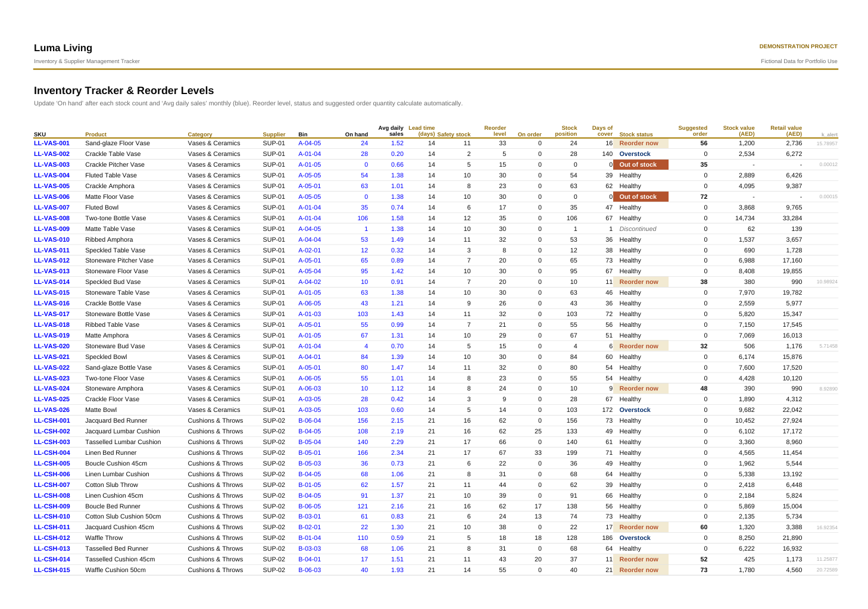Click product name Sand-glaze Floor Vase
The width and height of the screenshot is (868, 609).
(117, 143)
